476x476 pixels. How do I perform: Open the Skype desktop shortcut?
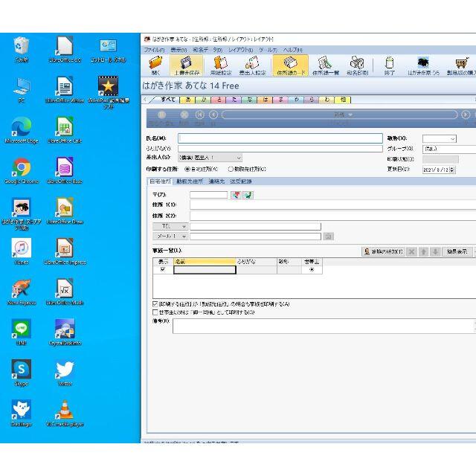(22, 373)
